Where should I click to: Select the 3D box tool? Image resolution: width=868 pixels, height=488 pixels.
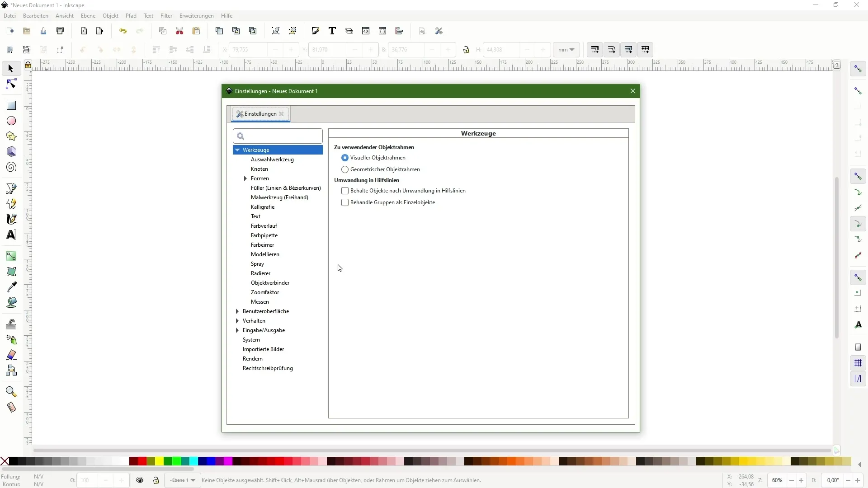11,151
